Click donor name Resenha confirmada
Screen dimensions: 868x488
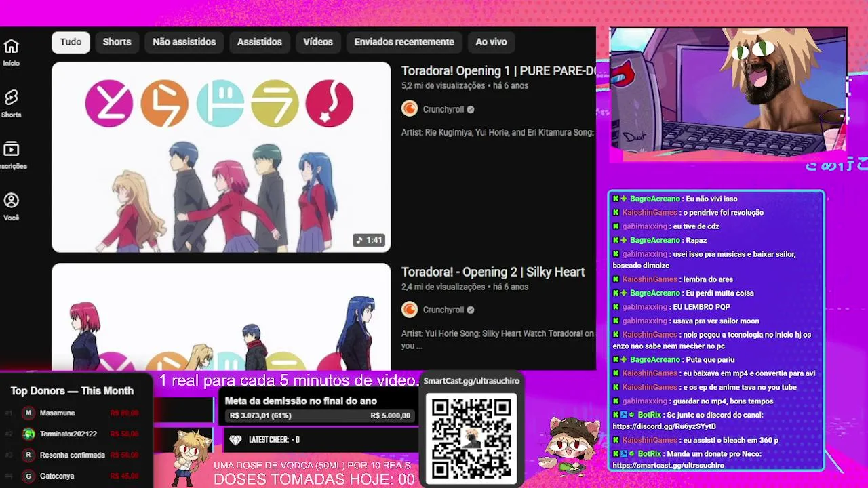73,455
